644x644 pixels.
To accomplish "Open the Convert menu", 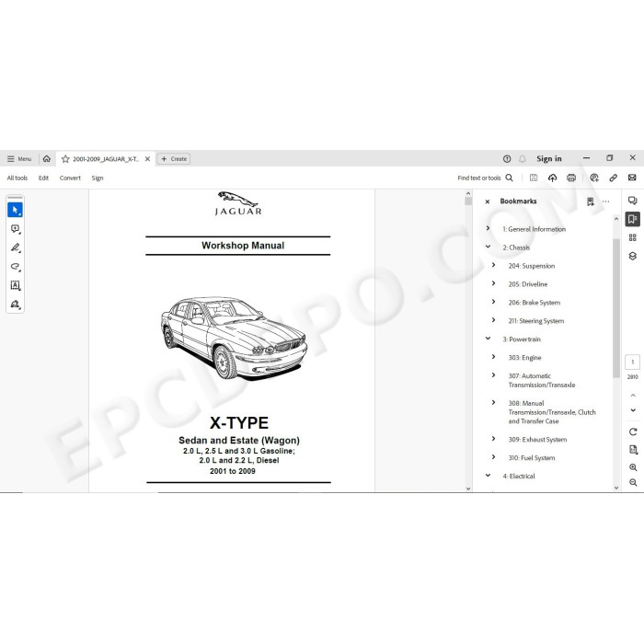I will pyautogui.click(x=70, y=178).
